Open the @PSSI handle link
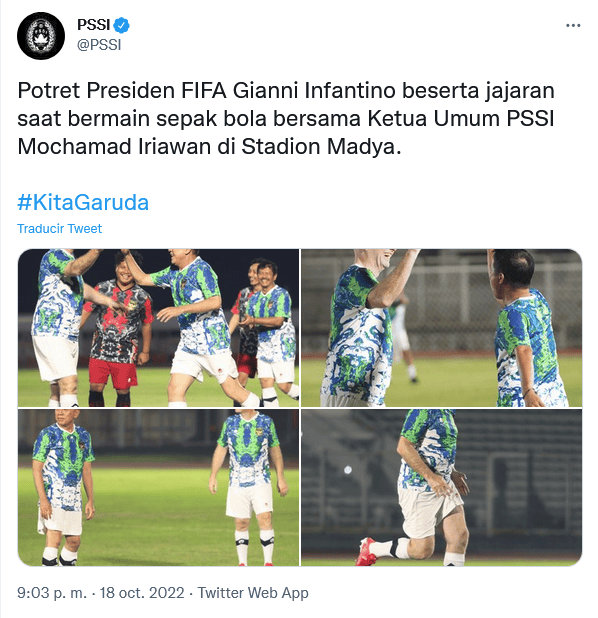This screenshot has height=618, width=598. click(99, 45)
